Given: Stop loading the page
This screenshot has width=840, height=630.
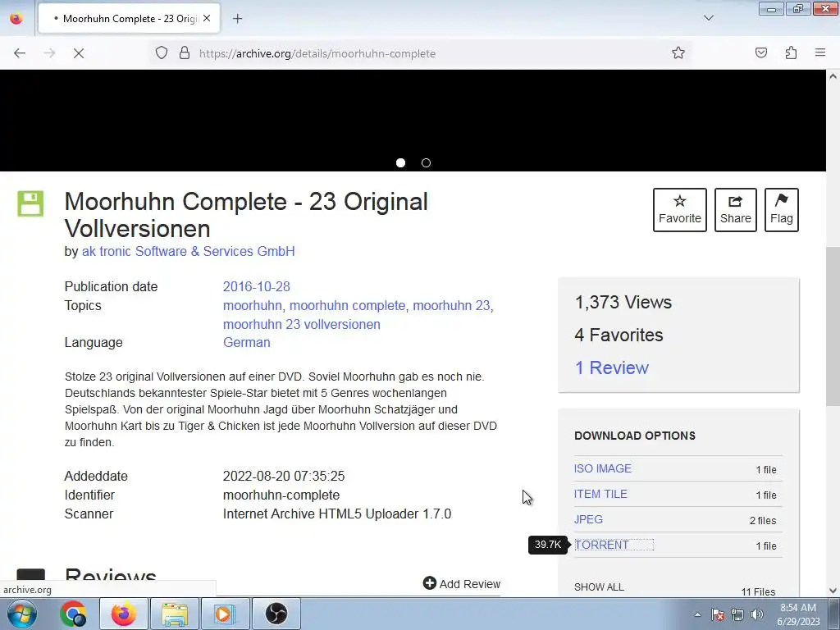Looking at the screenshot, I should (x=79, y=53).
